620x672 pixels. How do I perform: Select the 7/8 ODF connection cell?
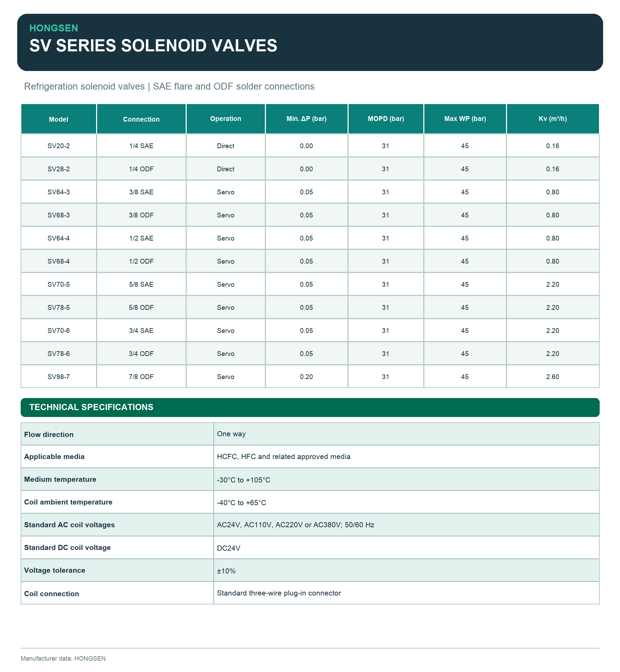tap(141, 377)
